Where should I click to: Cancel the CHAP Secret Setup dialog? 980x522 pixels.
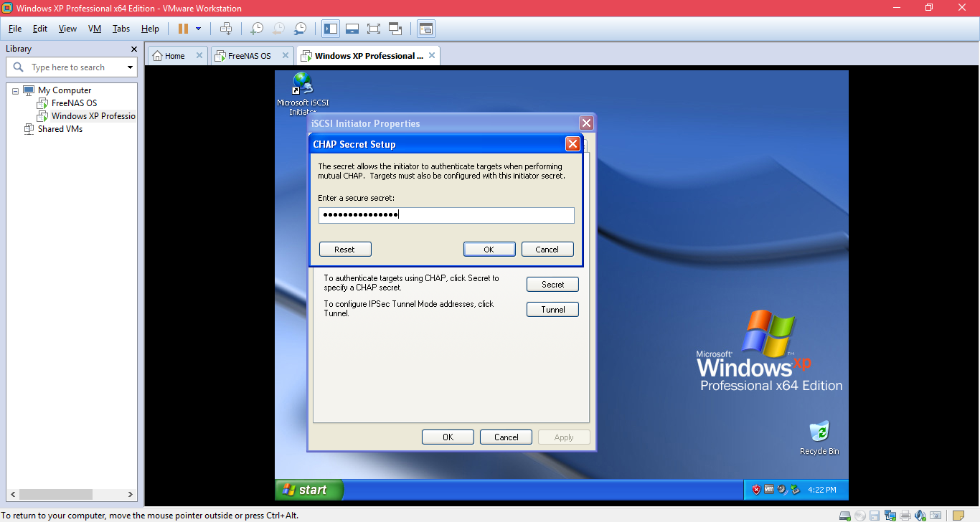coord(547,250)
